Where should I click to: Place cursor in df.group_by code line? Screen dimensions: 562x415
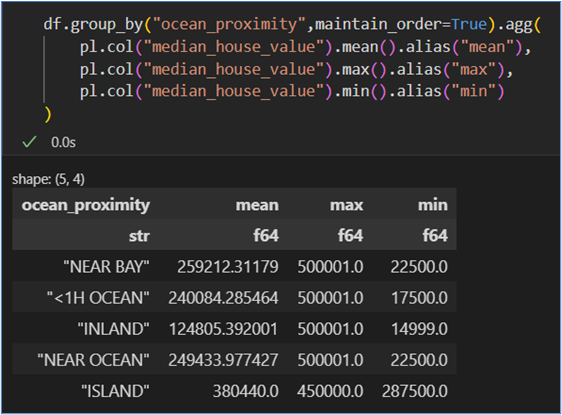tap(292, 24)
